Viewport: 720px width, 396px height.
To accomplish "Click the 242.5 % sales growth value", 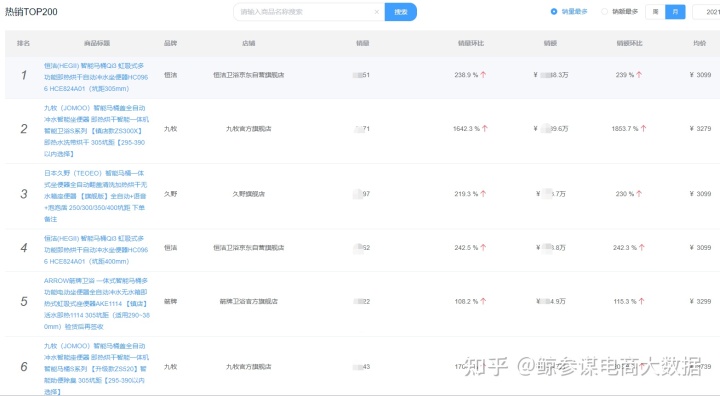I will click(x=466, y=248).
